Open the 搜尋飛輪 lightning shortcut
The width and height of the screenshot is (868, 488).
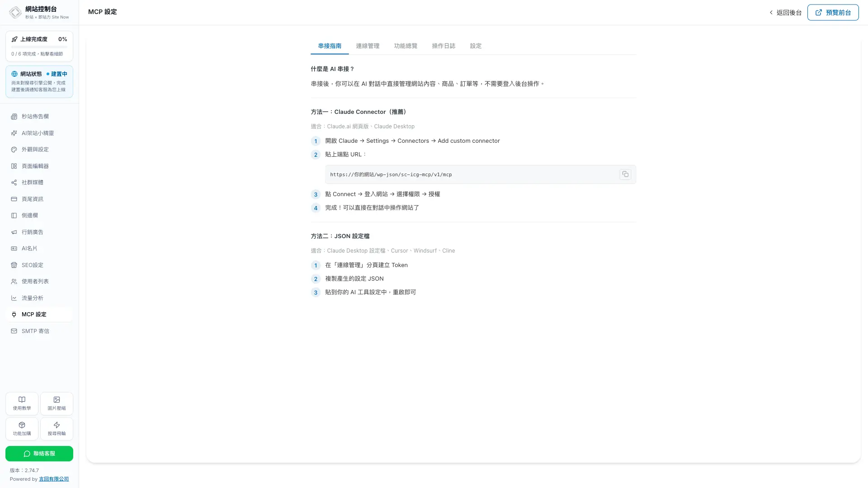click(57, 429)
